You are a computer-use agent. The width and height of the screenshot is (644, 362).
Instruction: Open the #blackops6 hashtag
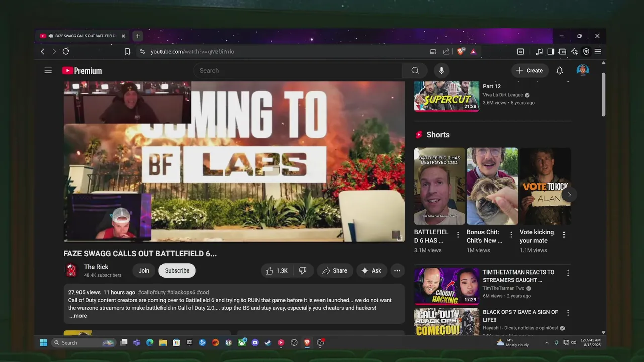[181, 292]
